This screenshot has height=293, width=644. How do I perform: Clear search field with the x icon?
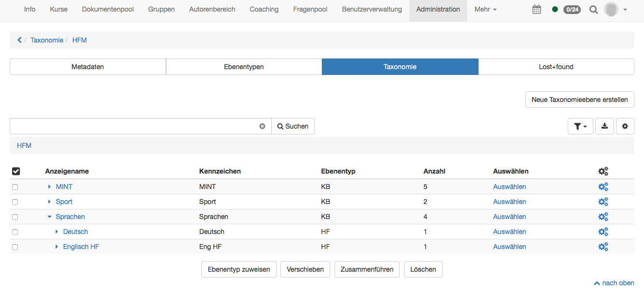click(x=262, y=126)
